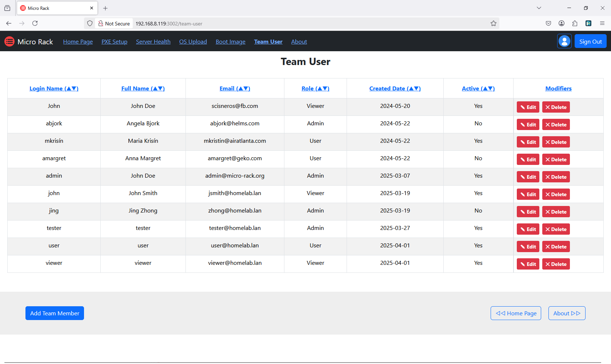
Task: Edit the row for user@homelab.lan
Action: (x=528, y=247)
